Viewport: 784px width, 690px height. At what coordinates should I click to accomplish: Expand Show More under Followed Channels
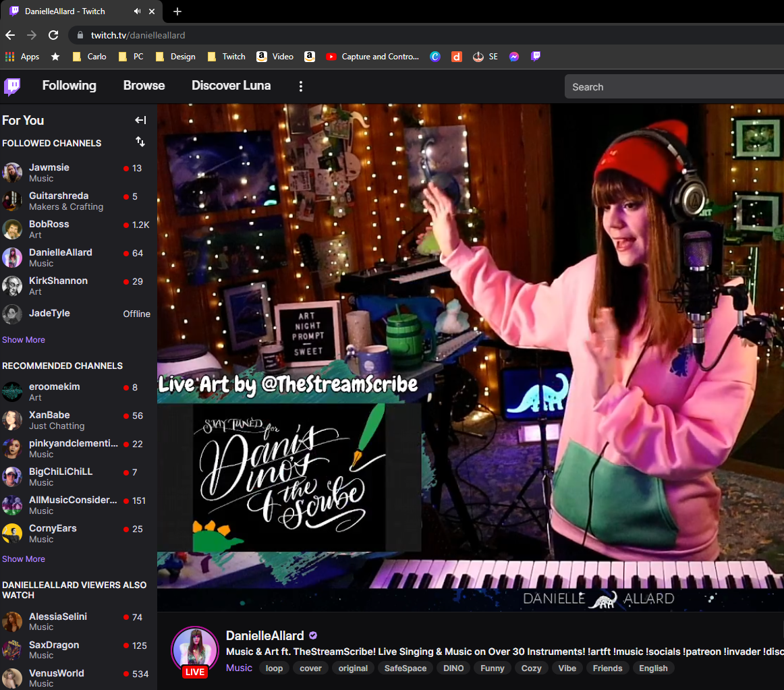[x=24, y=340]
